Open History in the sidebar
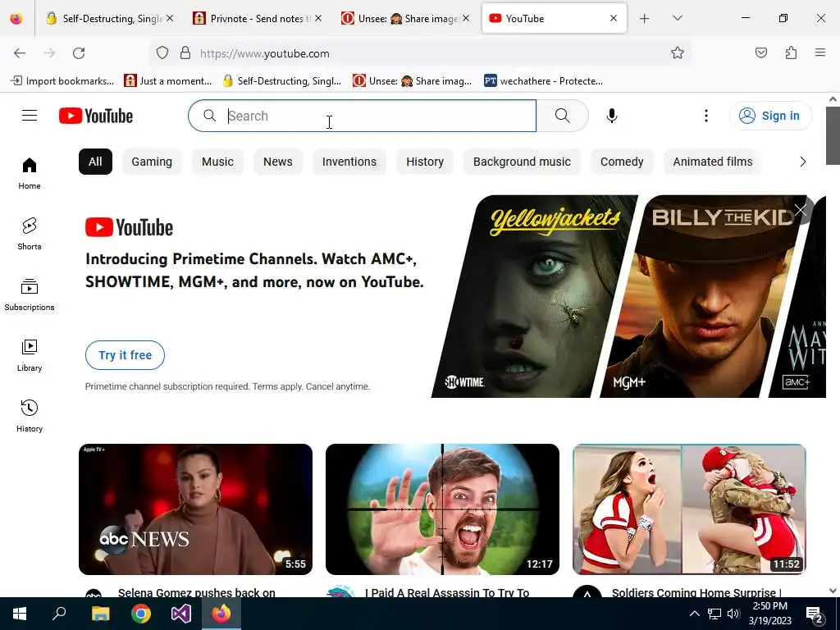 [x=30, y=416]
